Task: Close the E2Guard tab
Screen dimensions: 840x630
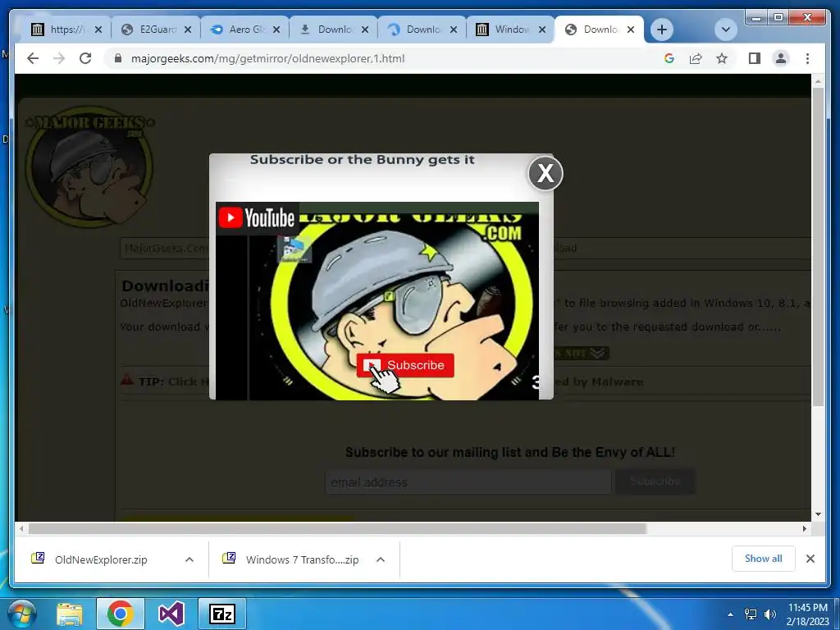Action: click(x=188, y=30)
